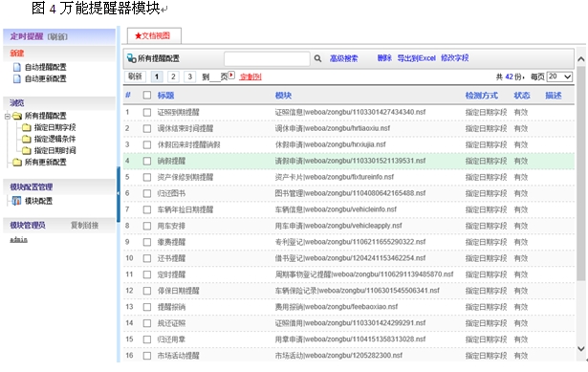Check the box for 市场活动提醒

coord(147,356)
